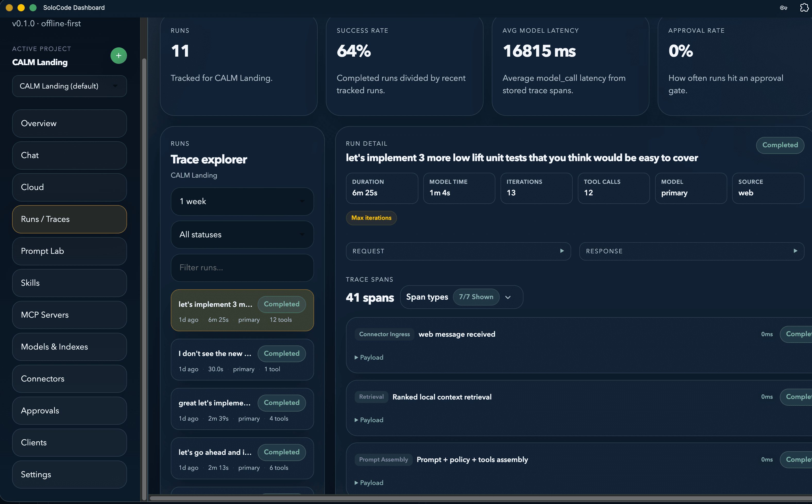Open the All statuses filter dropdown
812x504 pixels.
242,235
